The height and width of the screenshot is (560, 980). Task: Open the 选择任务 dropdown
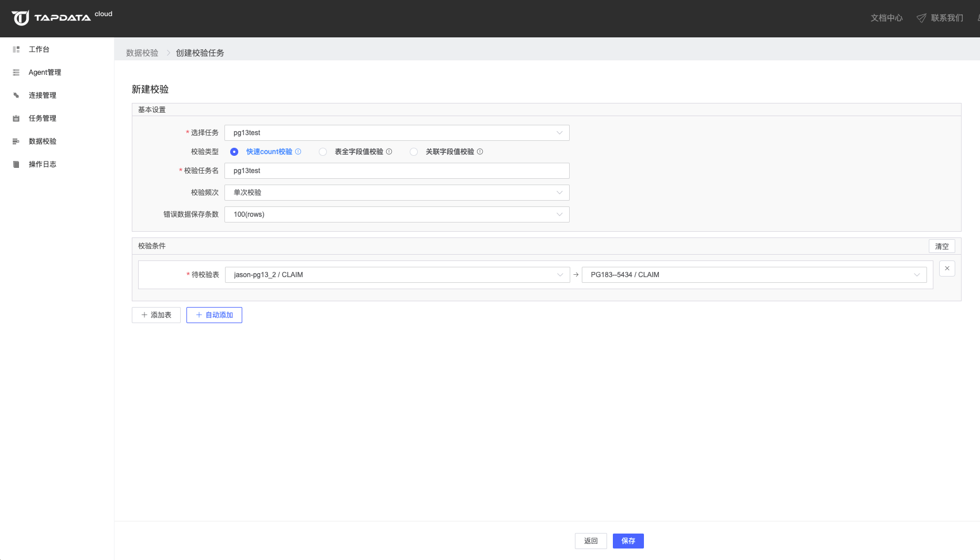tap(396, 133)
